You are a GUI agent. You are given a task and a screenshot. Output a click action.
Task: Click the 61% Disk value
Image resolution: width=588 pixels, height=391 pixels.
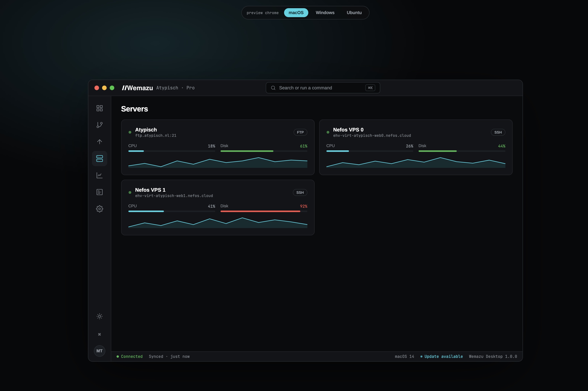point(304,146)
